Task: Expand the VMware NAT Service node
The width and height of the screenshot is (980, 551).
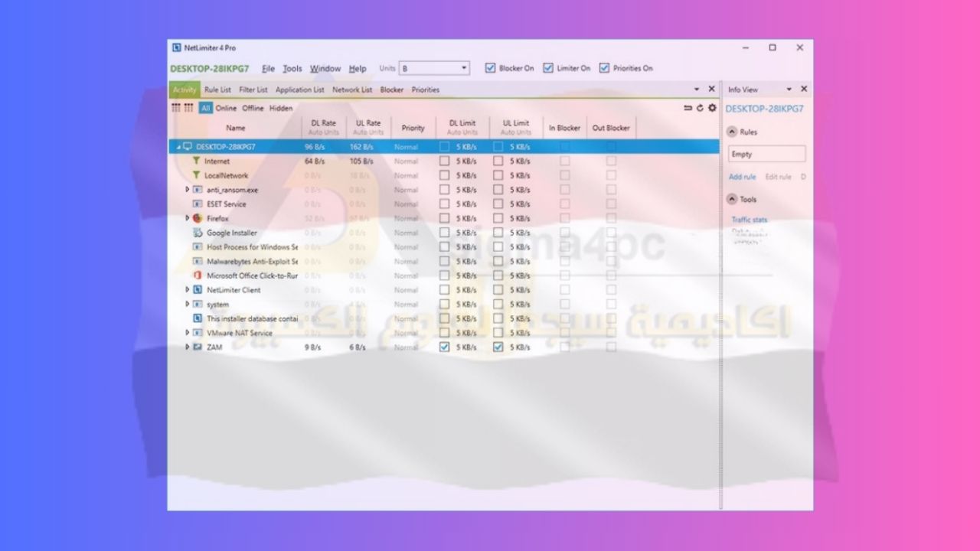Action: coord(187,333)
